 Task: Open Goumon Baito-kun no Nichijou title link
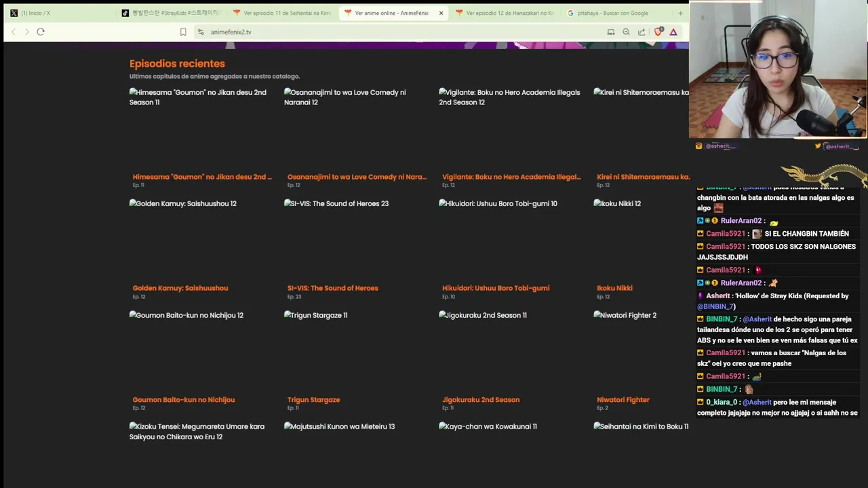184,400
